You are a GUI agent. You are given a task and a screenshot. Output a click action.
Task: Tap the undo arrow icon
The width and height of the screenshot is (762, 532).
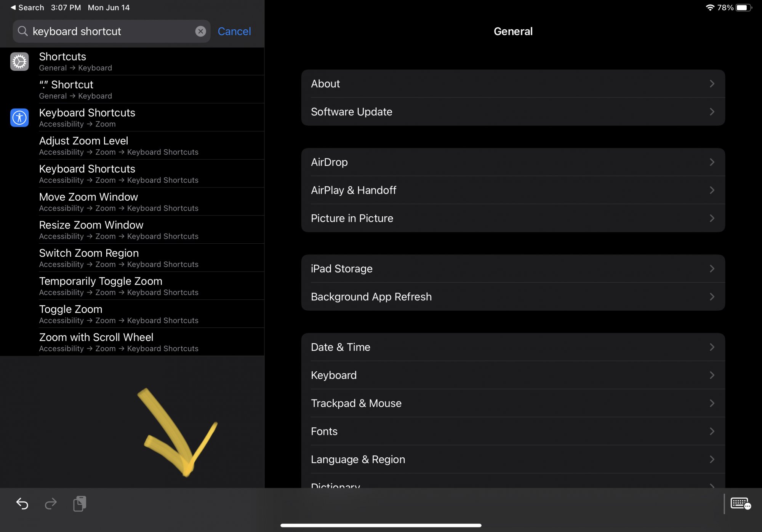tap(22, 504)
